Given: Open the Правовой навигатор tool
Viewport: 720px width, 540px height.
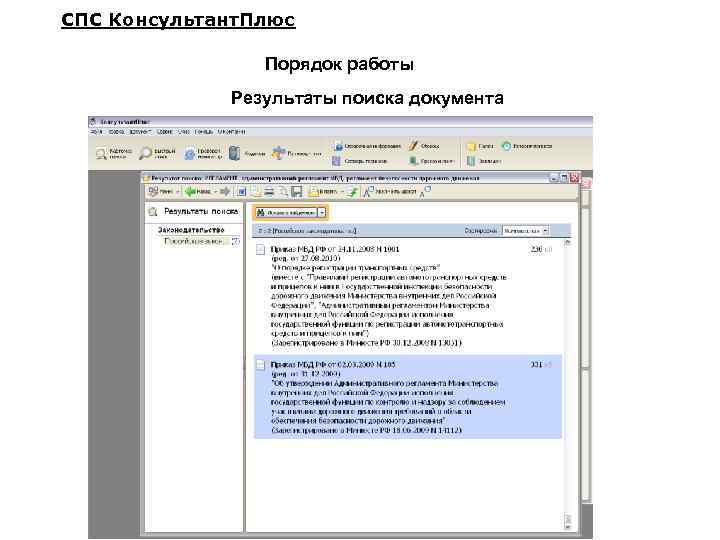Looking at the screenshot, I should coord(203,153).
